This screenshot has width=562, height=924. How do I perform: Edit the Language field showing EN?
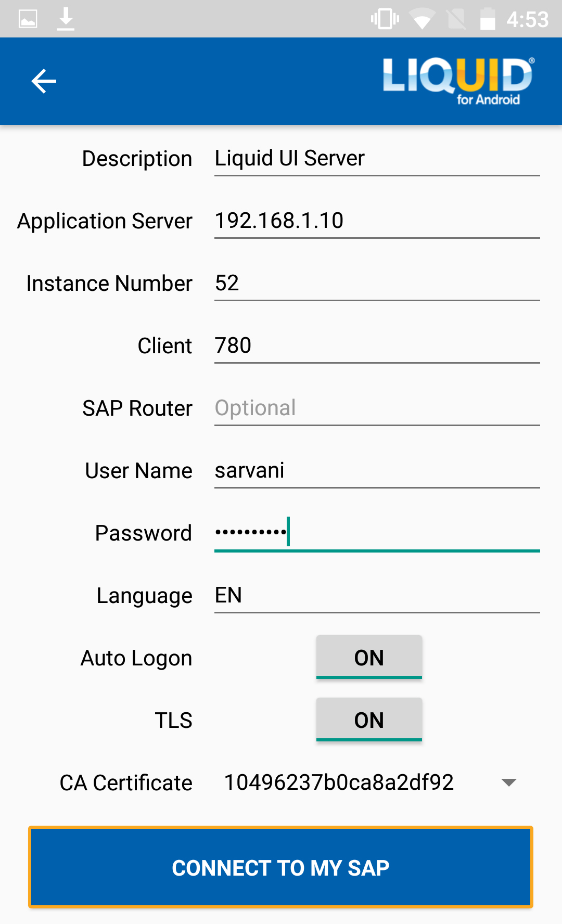click(377, 596)
